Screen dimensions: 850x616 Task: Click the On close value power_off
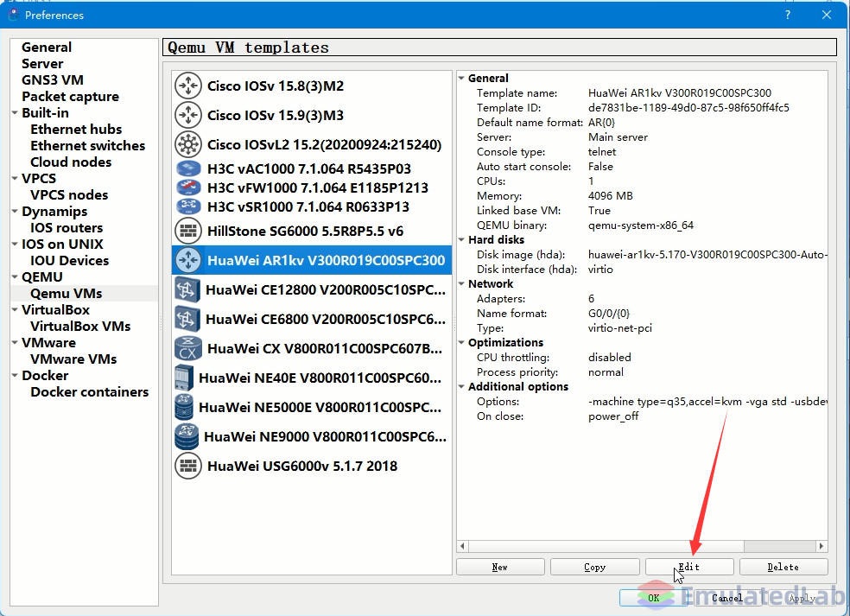[613, 416]
